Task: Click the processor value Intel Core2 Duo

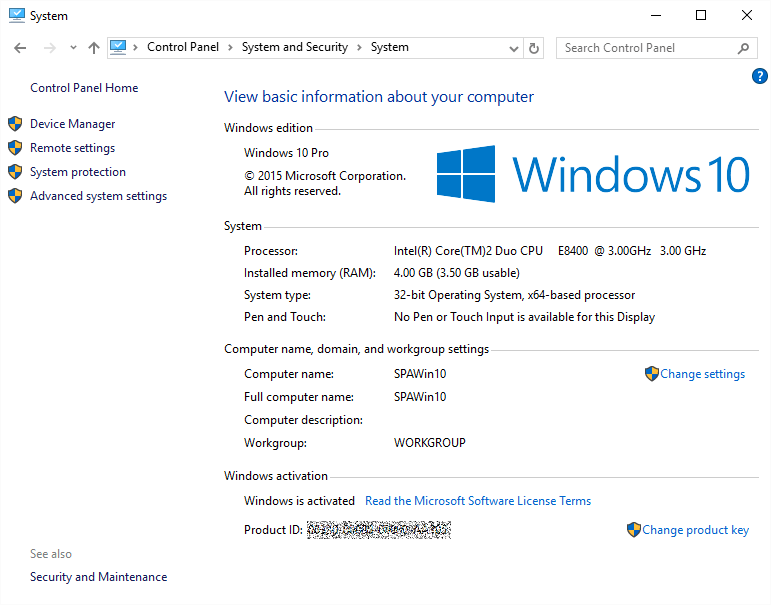Action: 550,251
